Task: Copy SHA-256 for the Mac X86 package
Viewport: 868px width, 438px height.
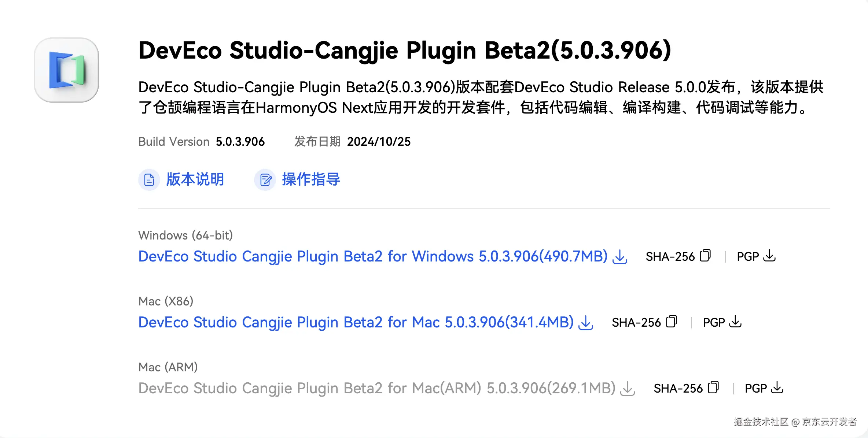Action: click(x=672, y=322)
